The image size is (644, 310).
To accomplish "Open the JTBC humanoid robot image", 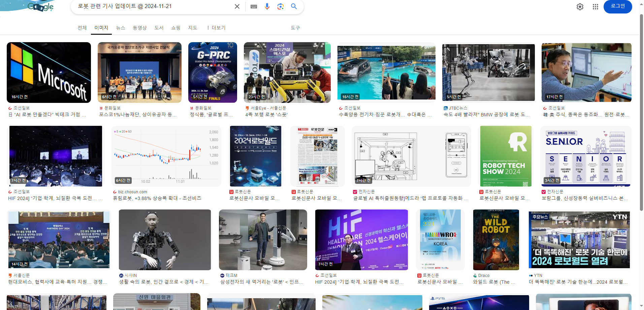I will tap(488, 73).
